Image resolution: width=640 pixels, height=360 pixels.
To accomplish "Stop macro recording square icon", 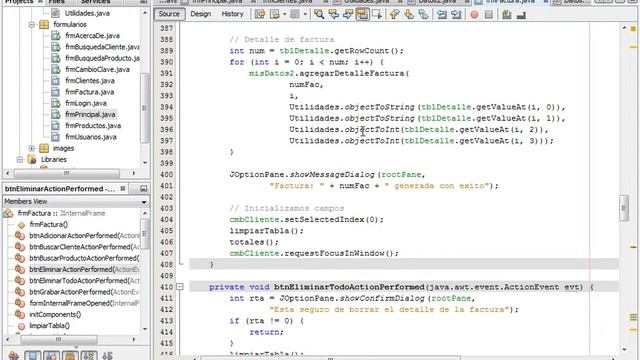I will tap(489, 15).
